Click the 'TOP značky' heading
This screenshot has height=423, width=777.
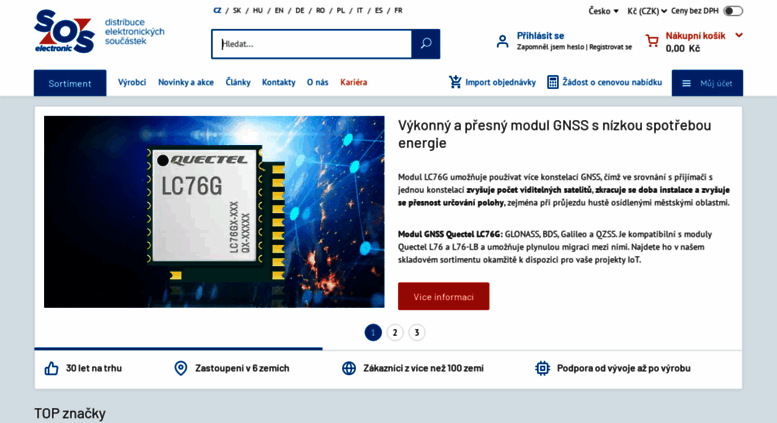click(70, 413)
